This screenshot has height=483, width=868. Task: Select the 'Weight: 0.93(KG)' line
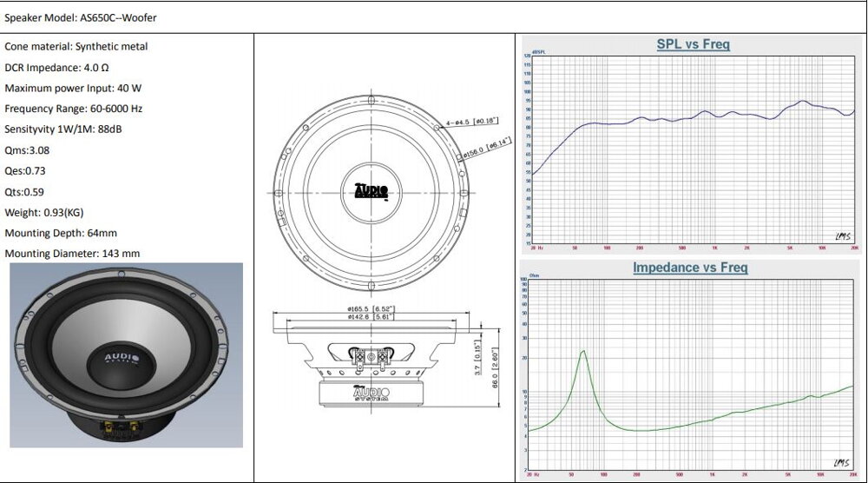tap(43, 212)
